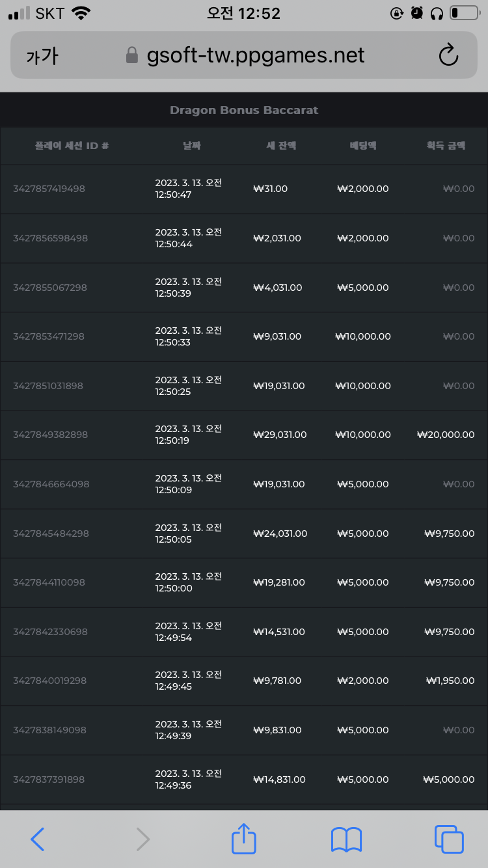The image size is (488, 868).
Task: Select session ID 3427837391898
Action: click(x=49, y=780)
